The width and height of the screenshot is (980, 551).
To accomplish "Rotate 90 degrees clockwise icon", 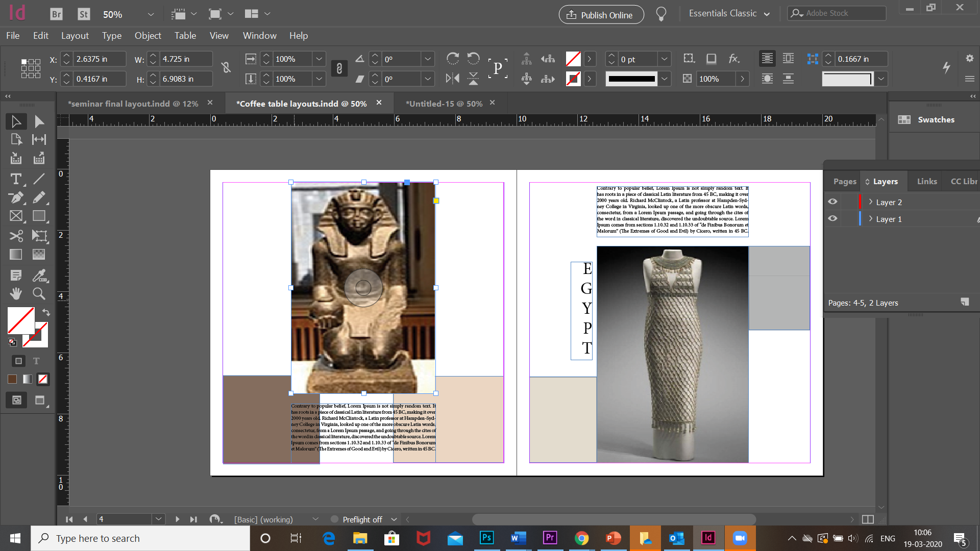I will pyautogui.click(x=452, y=59).
